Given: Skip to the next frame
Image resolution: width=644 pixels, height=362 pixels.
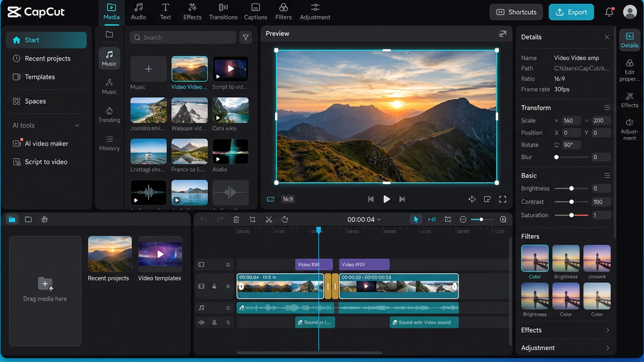Looking at the screenshot, I should tap(402, 199).
